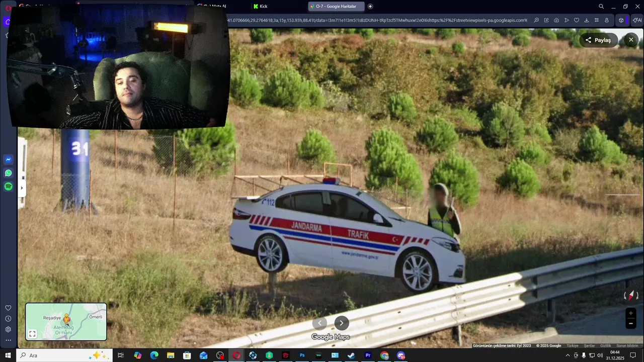The height and width of the screenshot is (362, 644).
Task: Open the profile account icon
Action: coord(607,20)
